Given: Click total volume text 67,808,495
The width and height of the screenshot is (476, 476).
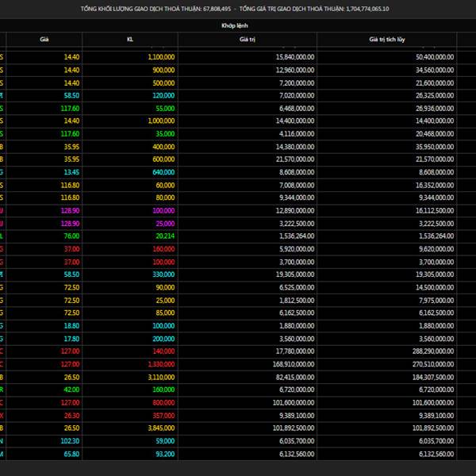Looking at the screenshot, I should (x=217, y=9).
